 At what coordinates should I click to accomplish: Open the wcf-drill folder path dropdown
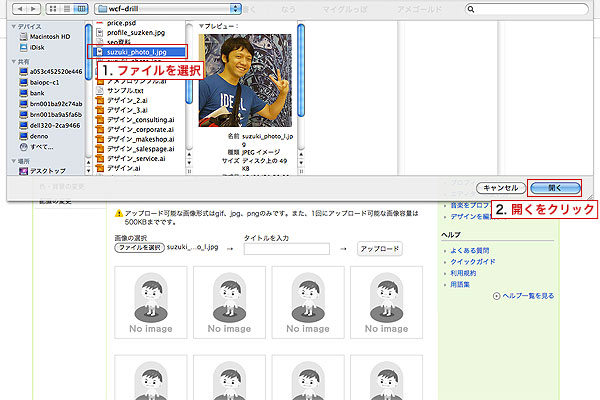[168, 9]
